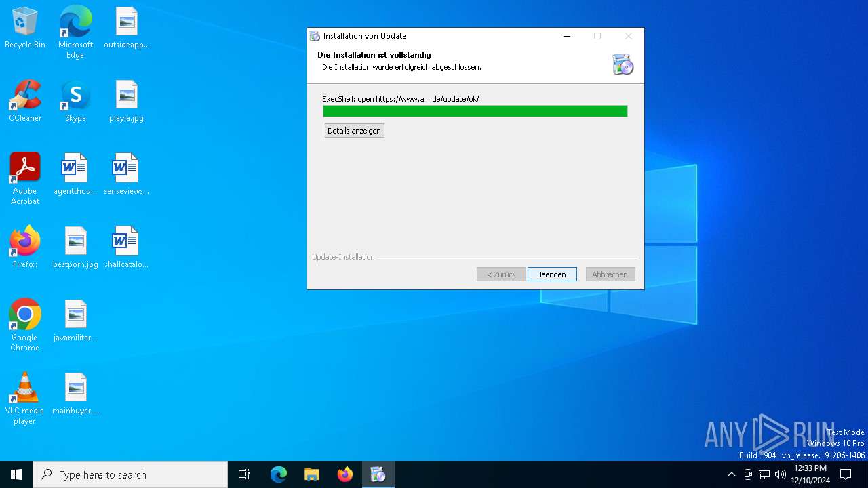The width and height of the screenshot is (868, 488).
Task: Open the Recycle Bin desktop icon
Action: coord(25,28)
